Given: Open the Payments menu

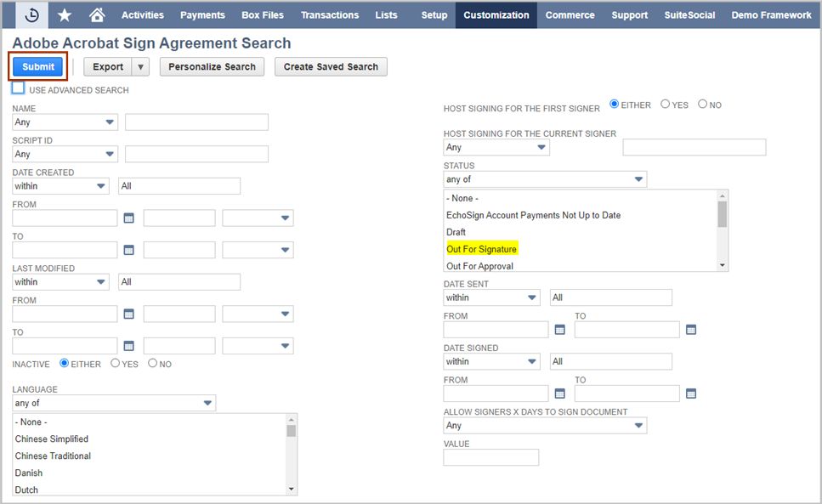Looking at the screenshot, I should tap(202, 15).
